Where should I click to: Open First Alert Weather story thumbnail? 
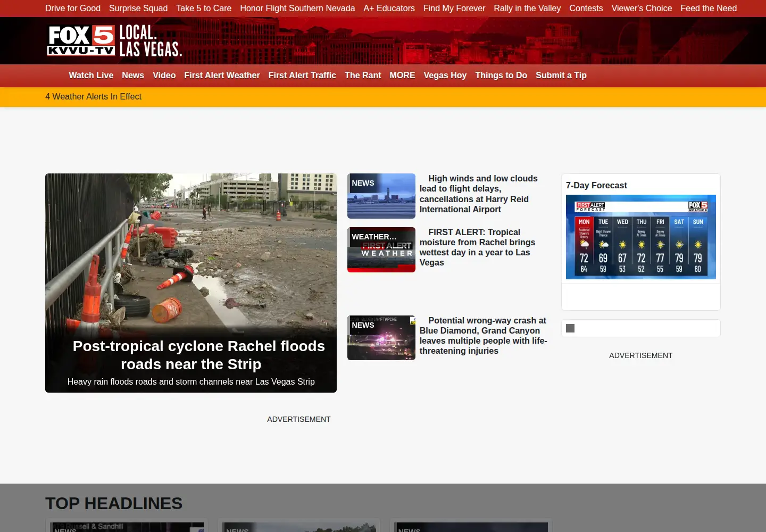[x=381, y=250]
